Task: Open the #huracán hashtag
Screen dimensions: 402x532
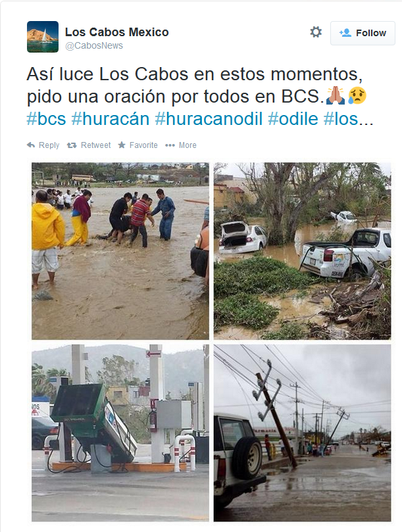Action: pos(111,119)
